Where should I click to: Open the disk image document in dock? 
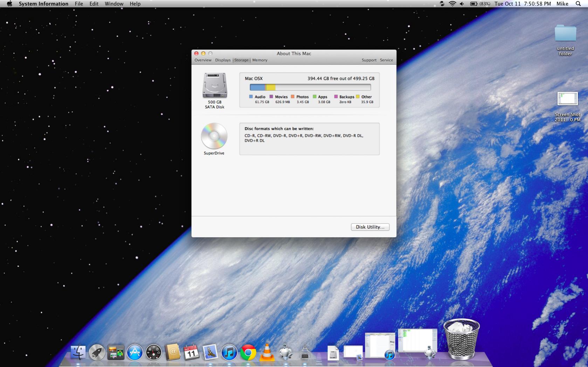[333, 353]
